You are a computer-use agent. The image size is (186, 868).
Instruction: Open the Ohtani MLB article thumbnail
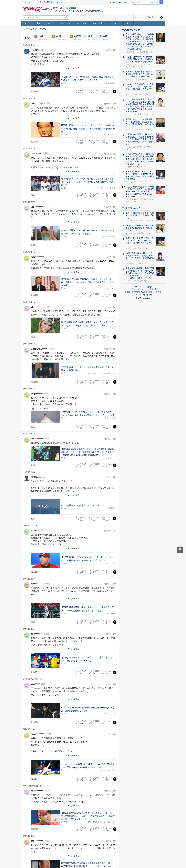[x=45, y=80]
